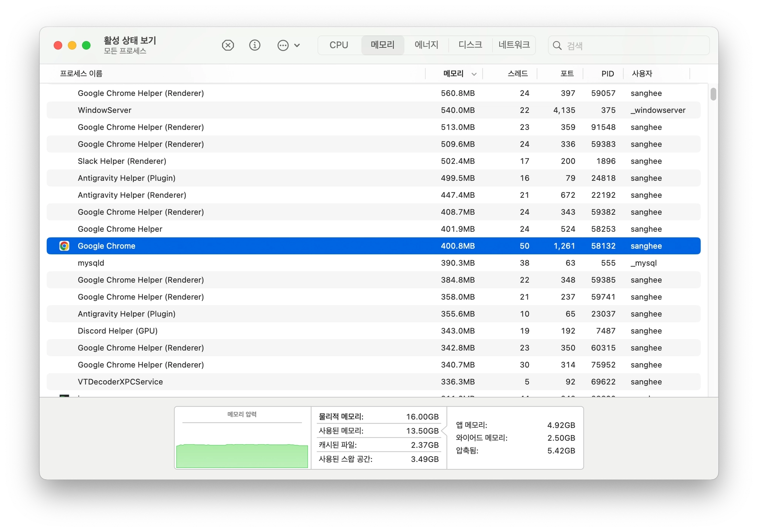Click the magnifying glass search icon
758x532 pixels.
(557, 46)
